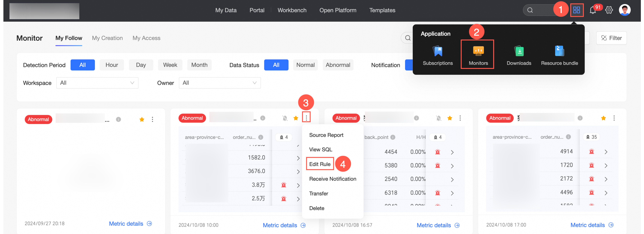
Task: Open the user avatar menu
Action: [625, 10]
